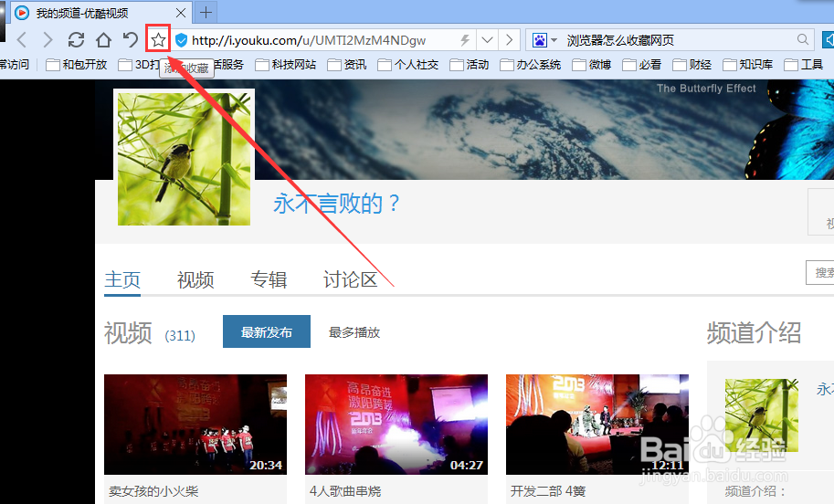The width and height of the screenshot is (834, 504).
Task: Open the 开发二部 4簧 video title
Action: point(548,491)
